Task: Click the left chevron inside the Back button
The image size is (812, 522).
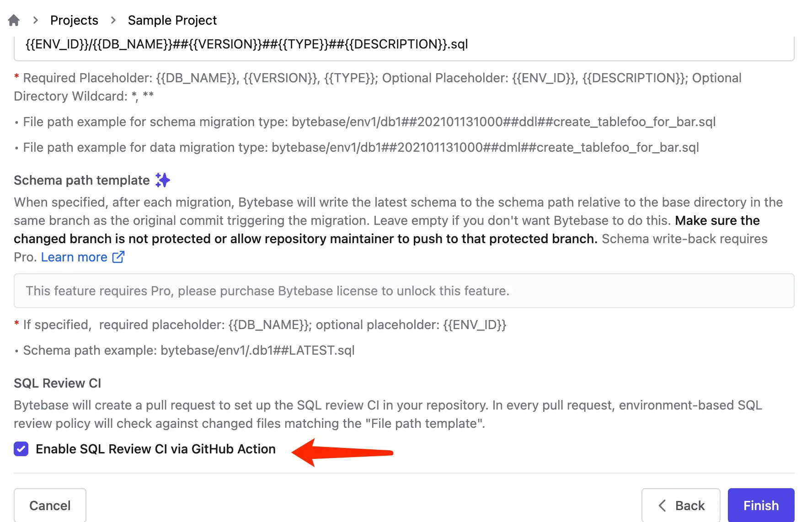Action: coord(662,506)
